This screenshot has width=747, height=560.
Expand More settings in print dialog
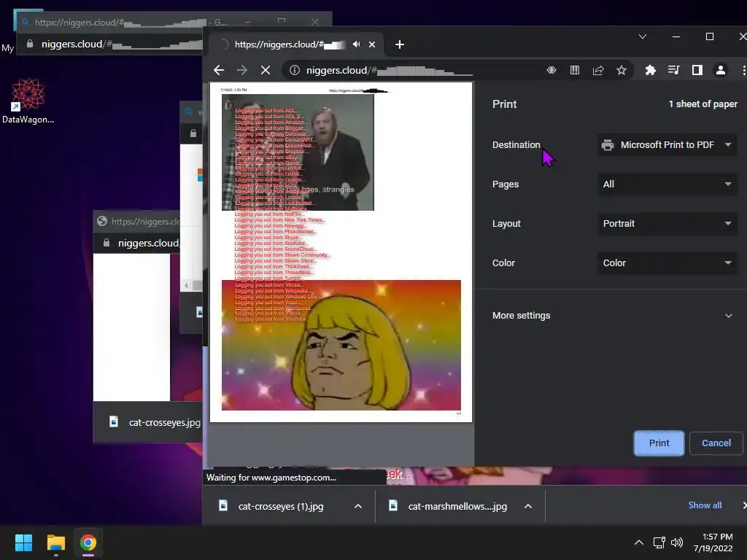612,315
